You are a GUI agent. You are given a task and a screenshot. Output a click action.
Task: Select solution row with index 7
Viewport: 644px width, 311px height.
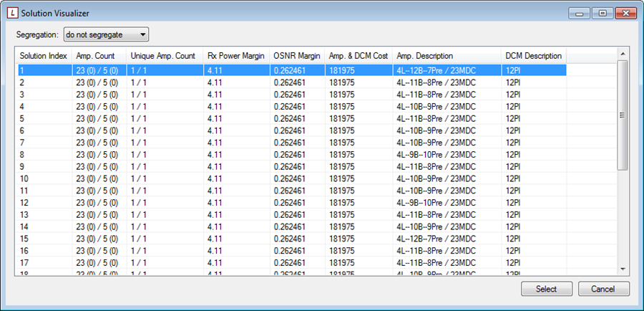(291, 143)
